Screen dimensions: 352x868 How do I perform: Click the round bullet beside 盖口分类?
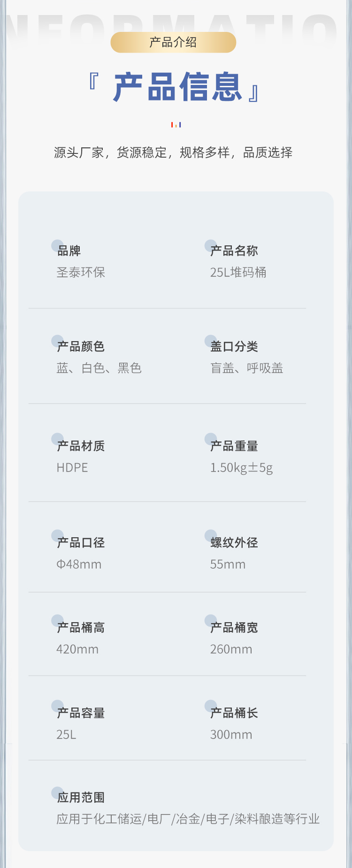tap(211, 341)
